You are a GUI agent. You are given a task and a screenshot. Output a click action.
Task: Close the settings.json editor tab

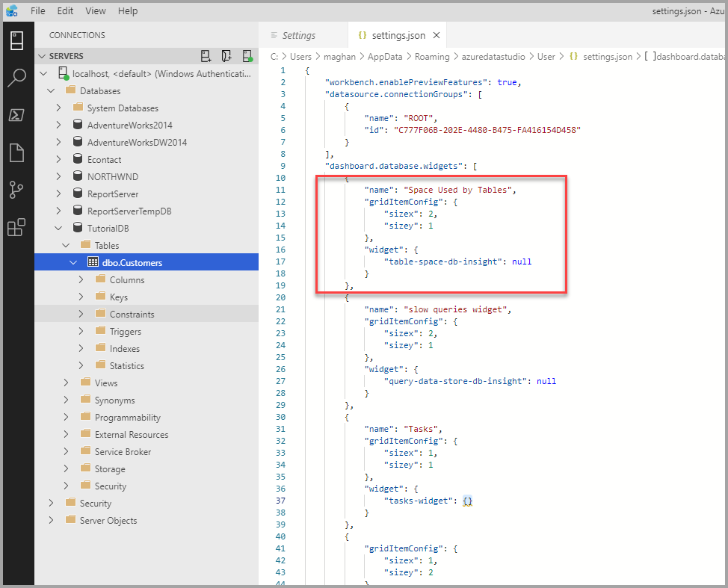[437, 34]
